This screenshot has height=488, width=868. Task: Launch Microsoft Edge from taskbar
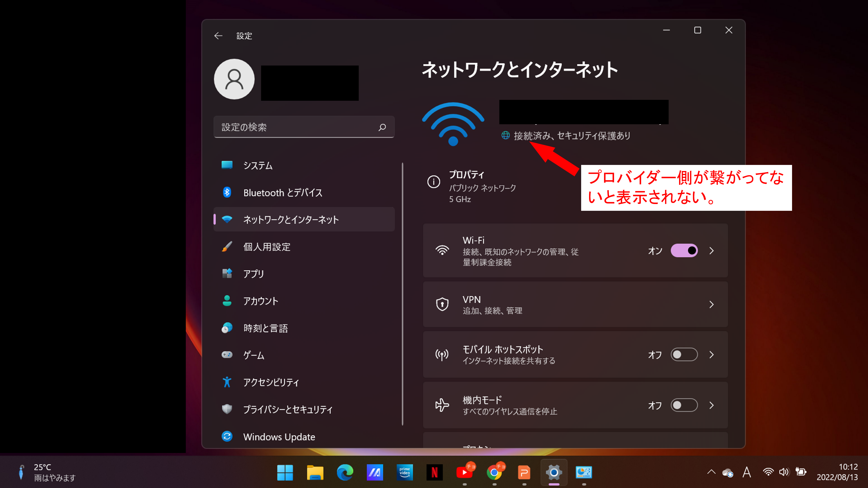tap(345, 472)
